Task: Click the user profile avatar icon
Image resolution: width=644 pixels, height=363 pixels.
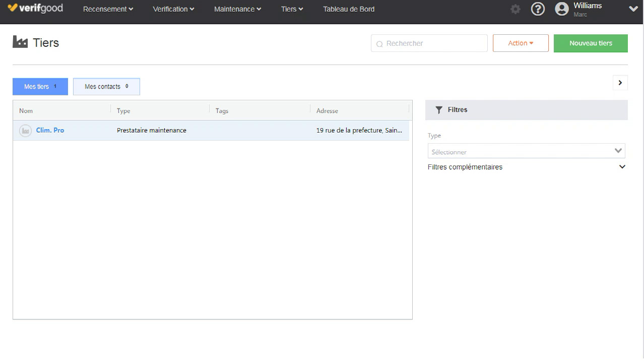Action: coord(561,9)
